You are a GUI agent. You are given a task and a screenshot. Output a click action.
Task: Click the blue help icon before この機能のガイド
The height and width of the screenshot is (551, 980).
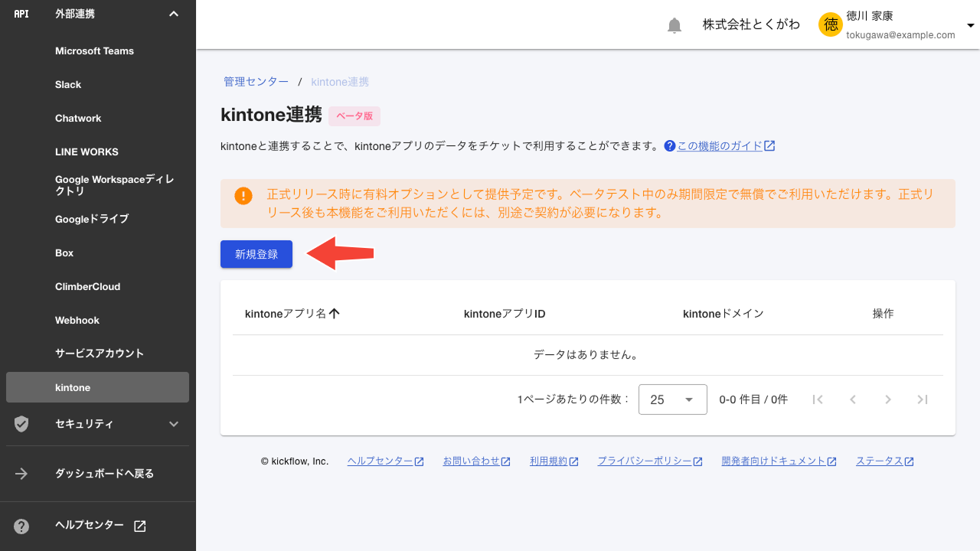pos(670,145)
